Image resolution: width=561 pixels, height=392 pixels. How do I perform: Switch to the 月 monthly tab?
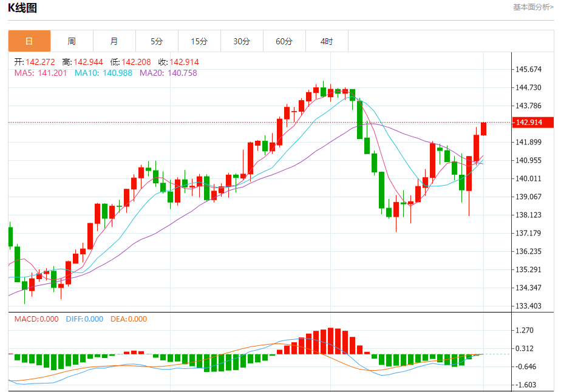(114, 41)
